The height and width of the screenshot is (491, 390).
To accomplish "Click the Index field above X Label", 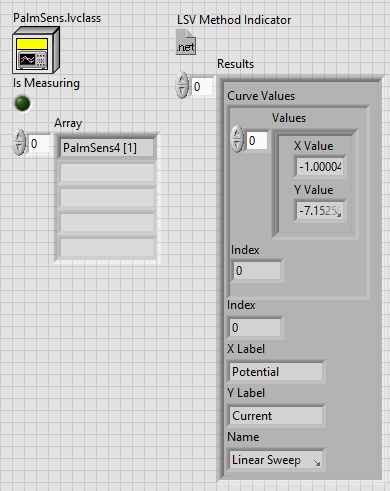I will (x=255, y=328).
